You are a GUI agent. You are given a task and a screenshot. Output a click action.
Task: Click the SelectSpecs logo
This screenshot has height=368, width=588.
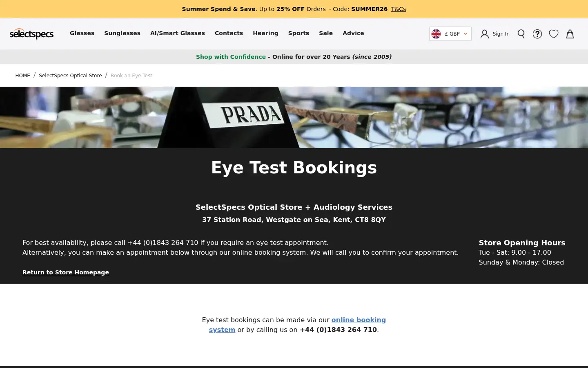(x=31, y=34)
